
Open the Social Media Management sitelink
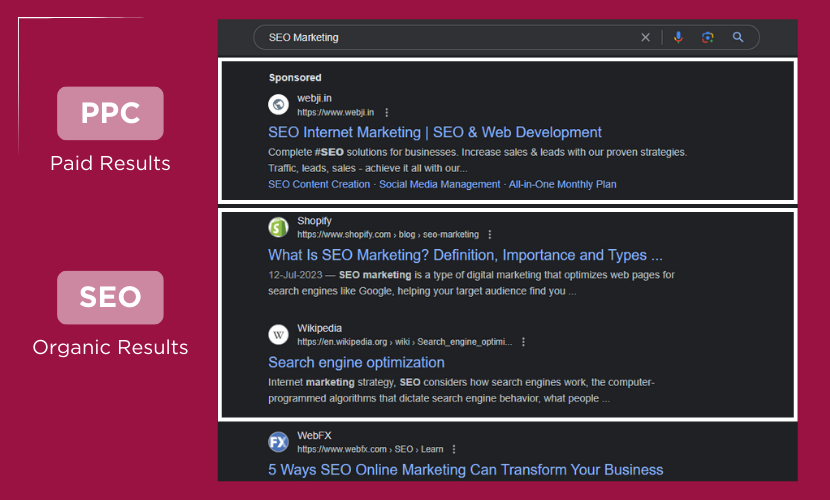(x=439, y=184)
